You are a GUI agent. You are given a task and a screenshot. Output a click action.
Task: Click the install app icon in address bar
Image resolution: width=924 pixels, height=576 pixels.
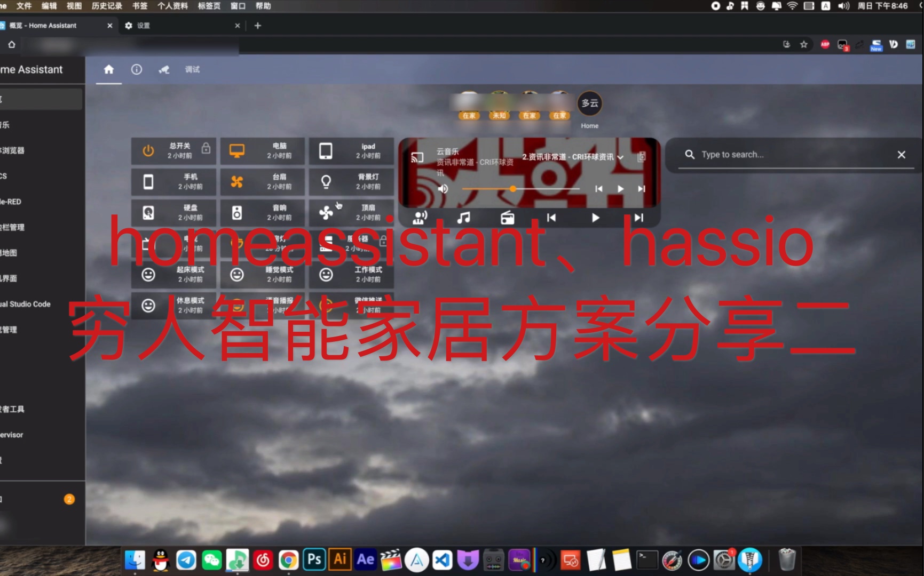pos(786,44)
